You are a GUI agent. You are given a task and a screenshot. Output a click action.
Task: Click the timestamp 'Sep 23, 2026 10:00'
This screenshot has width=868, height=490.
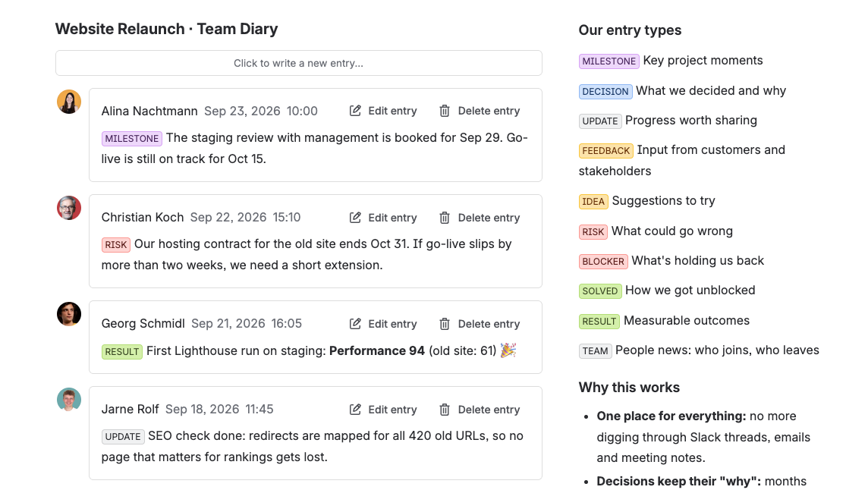coord(261,111)
